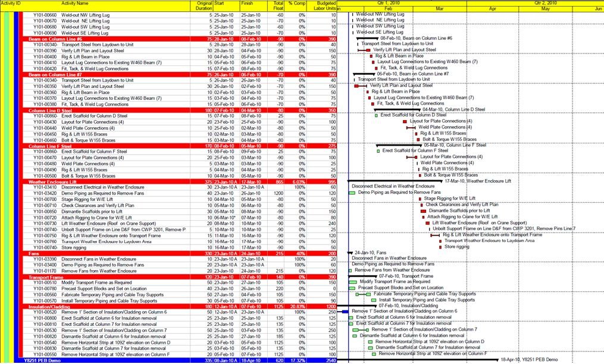The image size is (604, 364).
Task: Click the Qtr 2, 2010 timescale header
Action: (x=545, y=3)
